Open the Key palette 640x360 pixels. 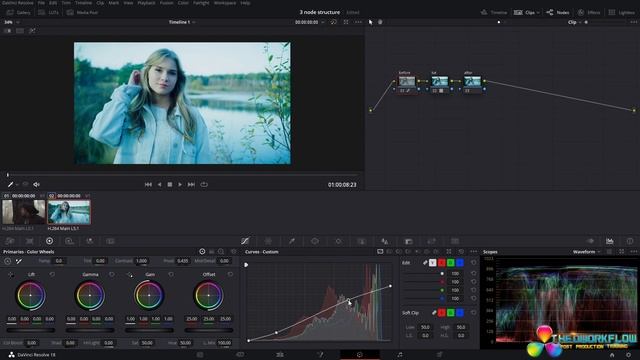click(x=408, y=241)
